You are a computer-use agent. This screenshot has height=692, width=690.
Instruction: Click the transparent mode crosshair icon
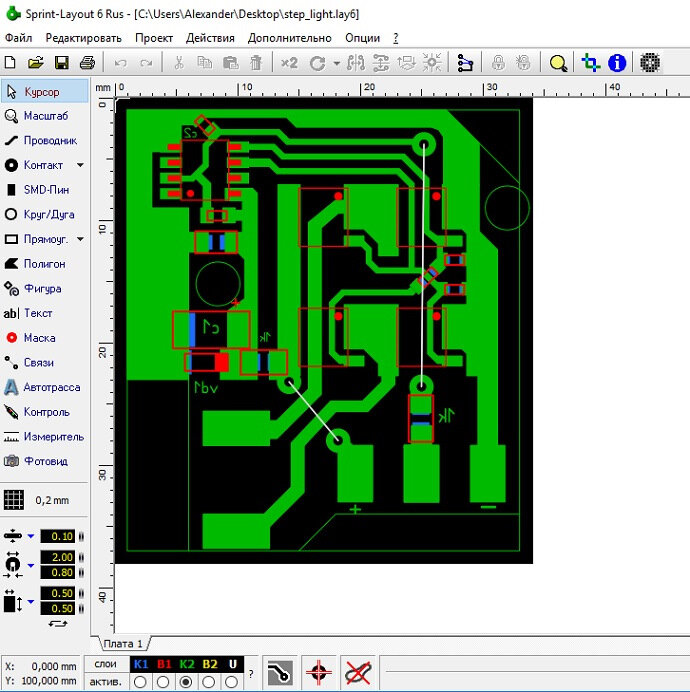coord(591,63)
